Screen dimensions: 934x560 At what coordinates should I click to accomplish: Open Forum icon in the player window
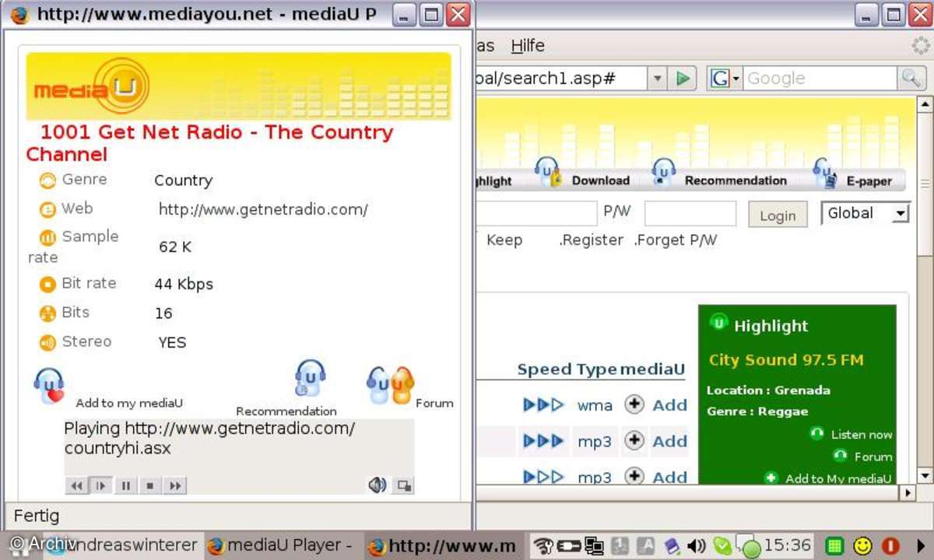pos(390,384)
